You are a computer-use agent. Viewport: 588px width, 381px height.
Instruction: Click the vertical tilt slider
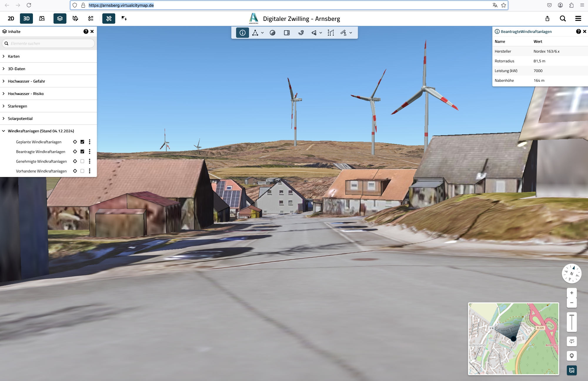[x=572, y=322]
